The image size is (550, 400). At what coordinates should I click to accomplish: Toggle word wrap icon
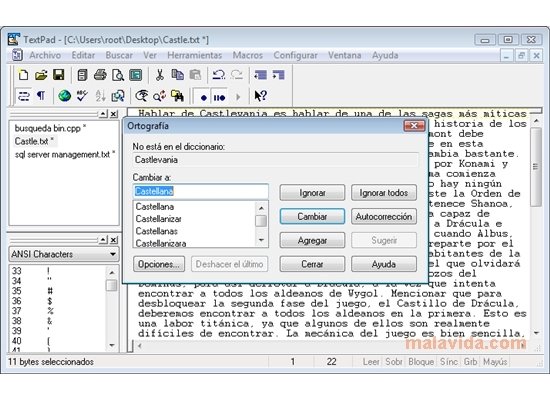pos(24,96)
